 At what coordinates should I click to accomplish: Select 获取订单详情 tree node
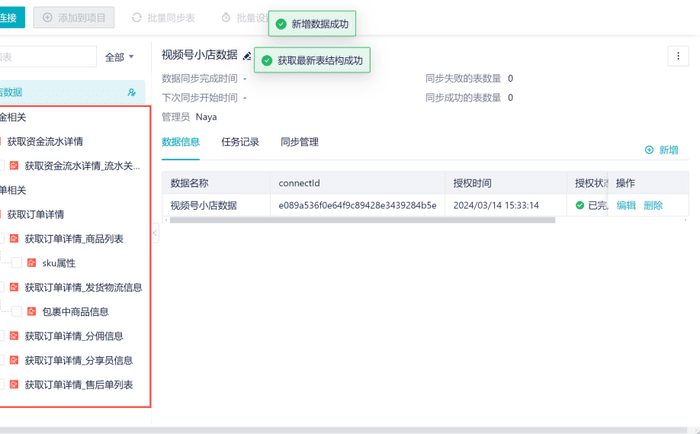[35, 214]
